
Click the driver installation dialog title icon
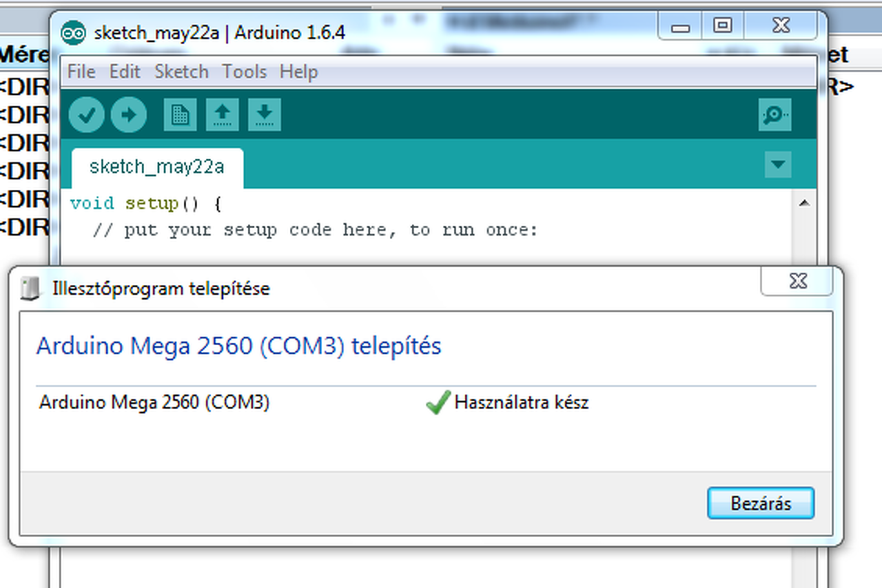31,288
